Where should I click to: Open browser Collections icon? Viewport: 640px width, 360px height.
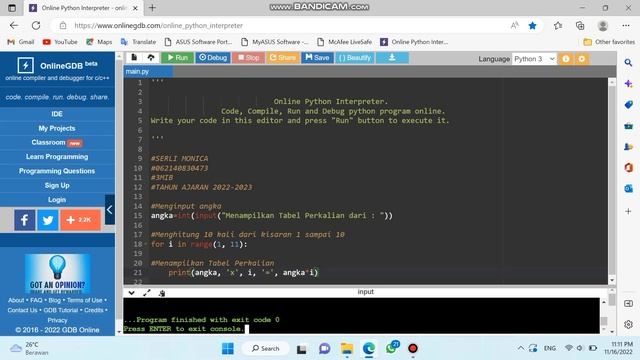[580, 26]
